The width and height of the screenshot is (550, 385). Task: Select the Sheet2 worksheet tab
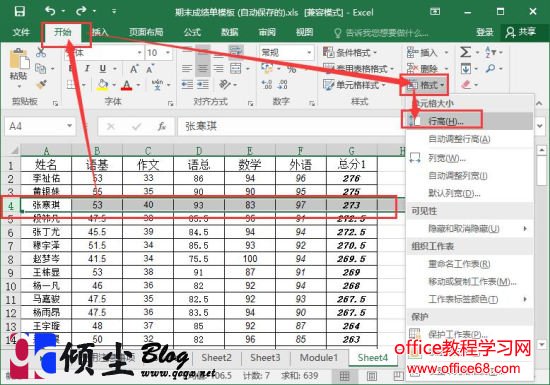(x=216, y=358)
